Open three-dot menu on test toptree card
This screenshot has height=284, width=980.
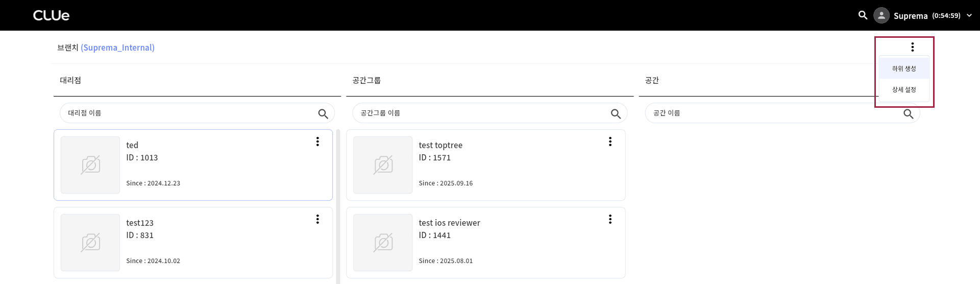point(610,141)
